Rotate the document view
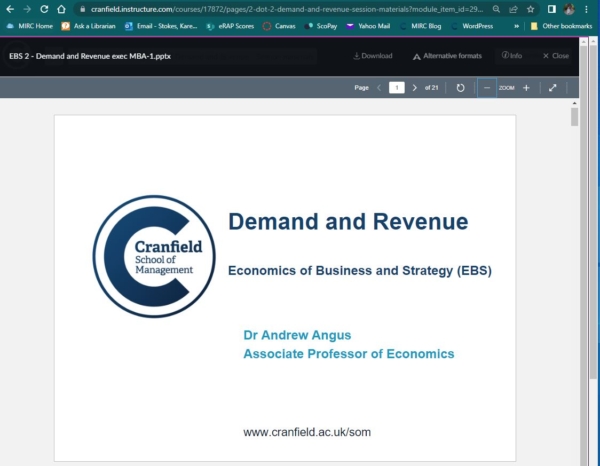Image resolution: width=600 pixels, height=466 pixels. pyautogui.click(x=460, y=88)
